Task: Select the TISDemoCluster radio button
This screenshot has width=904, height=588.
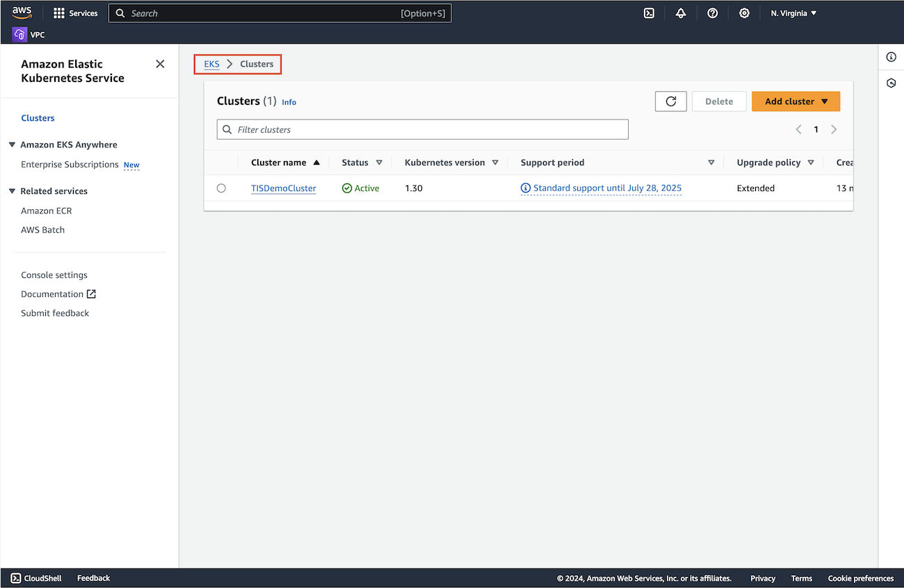Action: coord(221,188)
